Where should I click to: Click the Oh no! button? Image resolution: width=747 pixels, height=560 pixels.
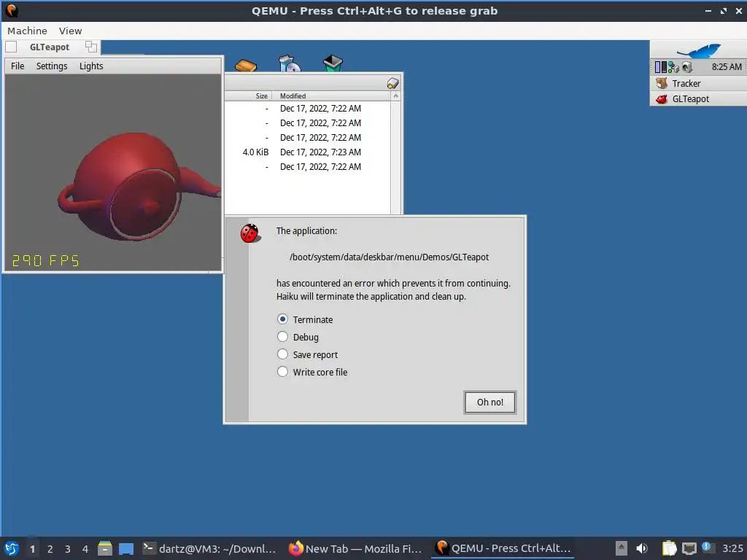(x=489, y=402)
